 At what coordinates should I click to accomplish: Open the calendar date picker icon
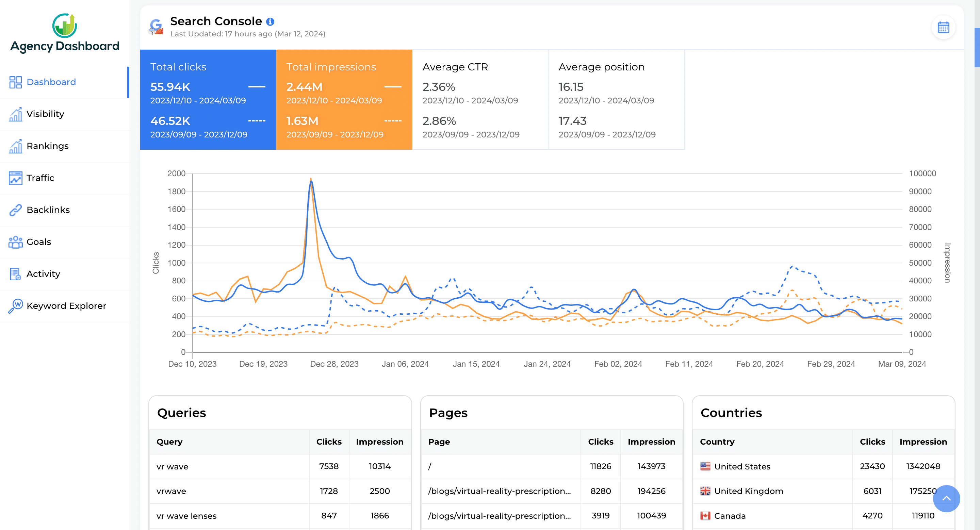point(943,27)
